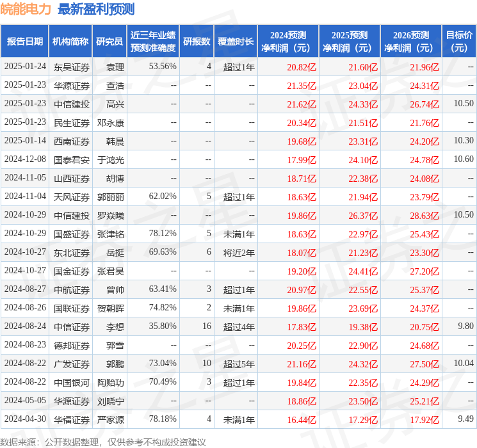This screenshot has width=477, height=448.
Task: Click target price 10.04
Action: (x=464, y=363)
